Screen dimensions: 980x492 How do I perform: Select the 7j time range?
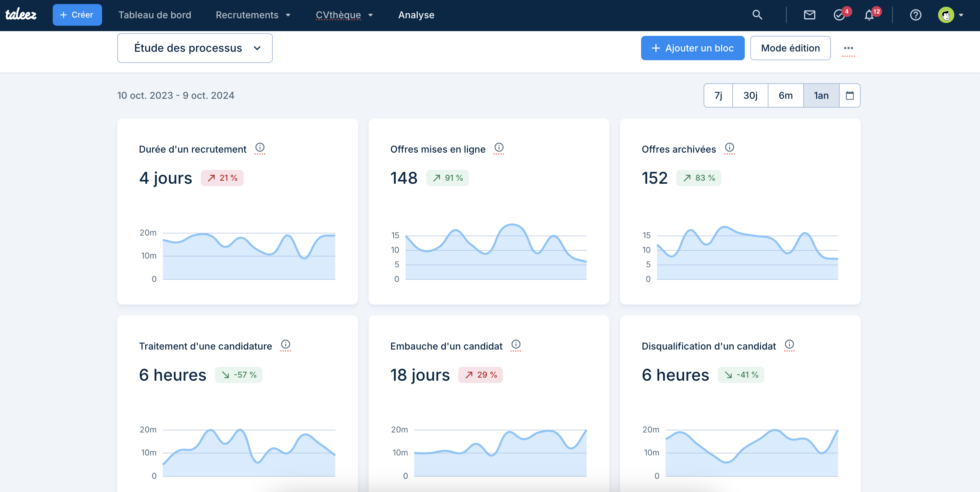click(x=718, y=95)
